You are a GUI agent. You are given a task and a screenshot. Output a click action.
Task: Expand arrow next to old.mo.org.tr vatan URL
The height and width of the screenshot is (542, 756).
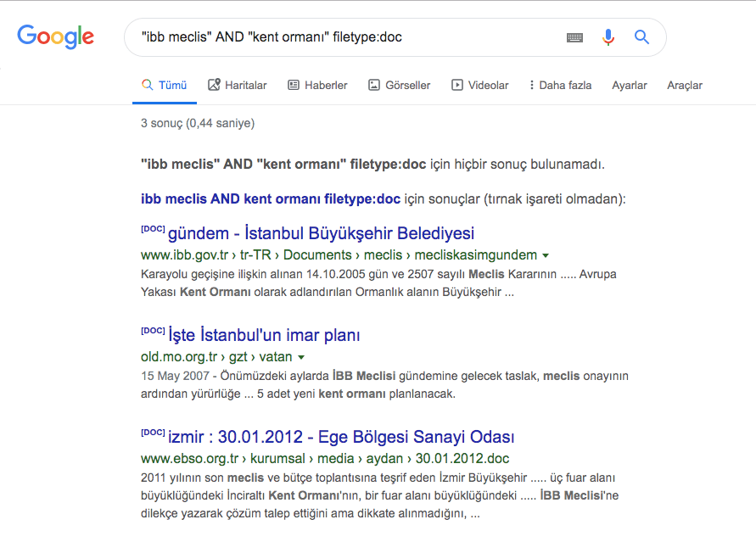[x=301, y=357]
